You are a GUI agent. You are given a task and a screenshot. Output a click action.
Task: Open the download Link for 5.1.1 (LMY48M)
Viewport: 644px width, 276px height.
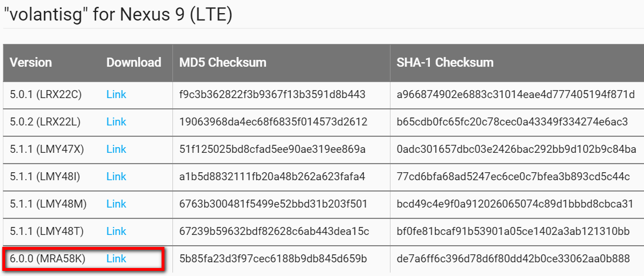tap(116, 204)
